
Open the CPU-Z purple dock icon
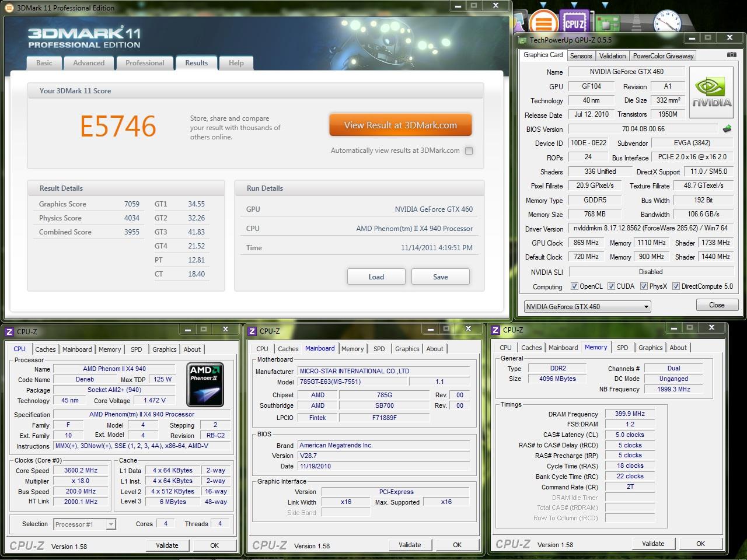[574, 23]
